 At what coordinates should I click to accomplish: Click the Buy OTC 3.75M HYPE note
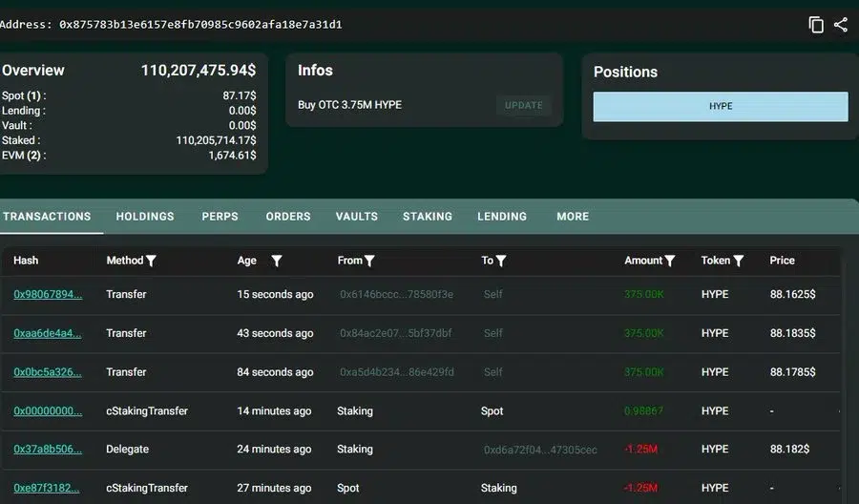(349, 105)
